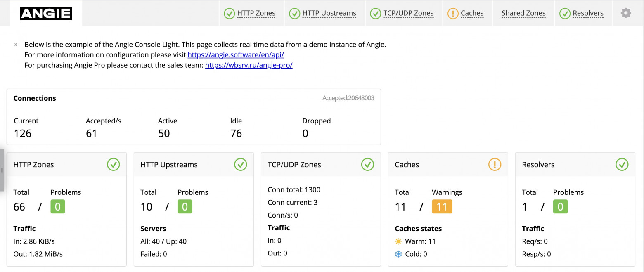The height and width of the screenshot is (272, 644).
Task: Switch to the Shared Zones tab
Action: pyautogui.click(x=523, y=13)
